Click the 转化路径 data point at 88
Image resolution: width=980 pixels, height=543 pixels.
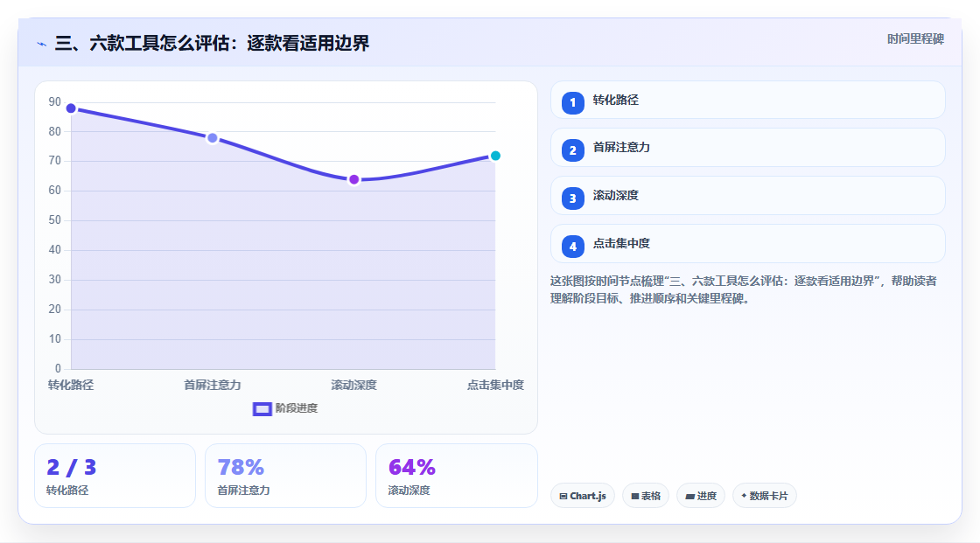[71, 108]
